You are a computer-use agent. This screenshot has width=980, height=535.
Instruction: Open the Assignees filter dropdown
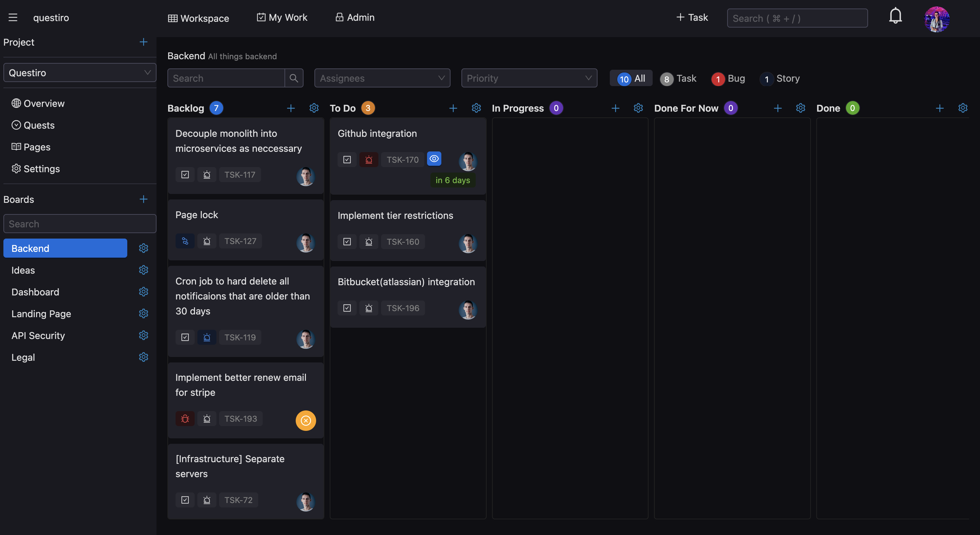382,78
